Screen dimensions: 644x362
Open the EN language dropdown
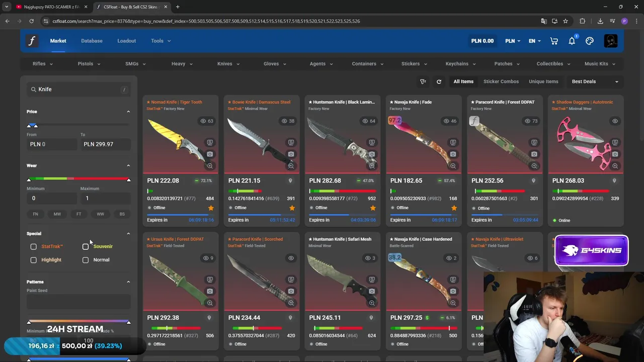click(535, 41)
